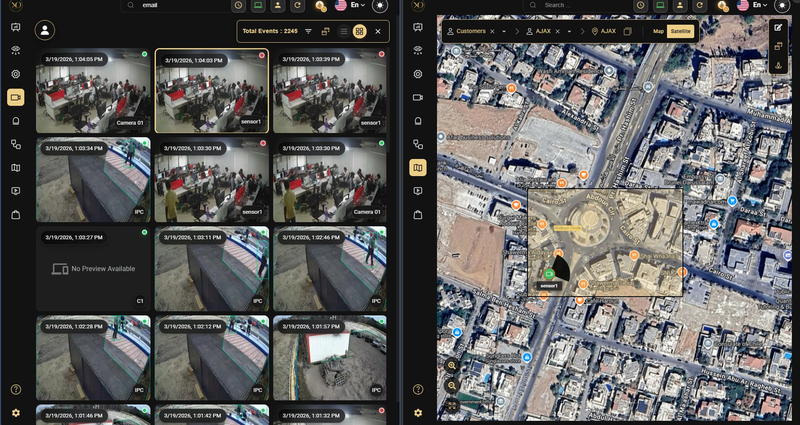Viewport: 800px width, 425px height.
Task: Click the sensor1 label on the map
Action: click(x=549, y=286)
